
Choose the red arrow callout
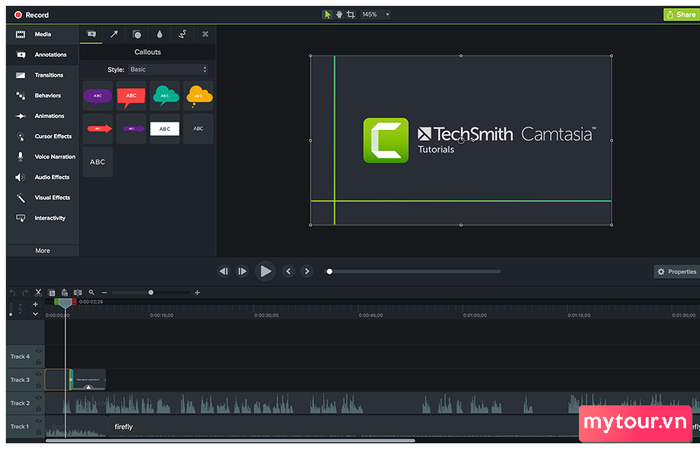tap(97, 129)
